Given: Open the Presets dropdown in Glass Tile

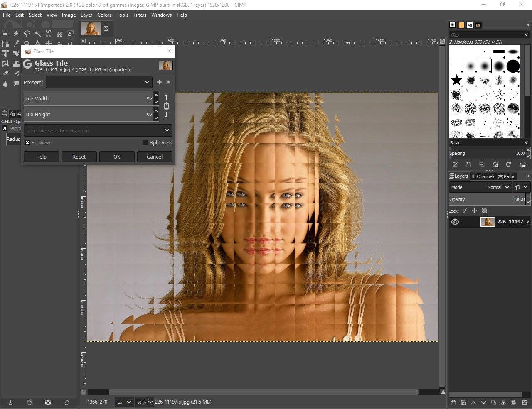Looking at the screenshot, I should coord(99,82).
